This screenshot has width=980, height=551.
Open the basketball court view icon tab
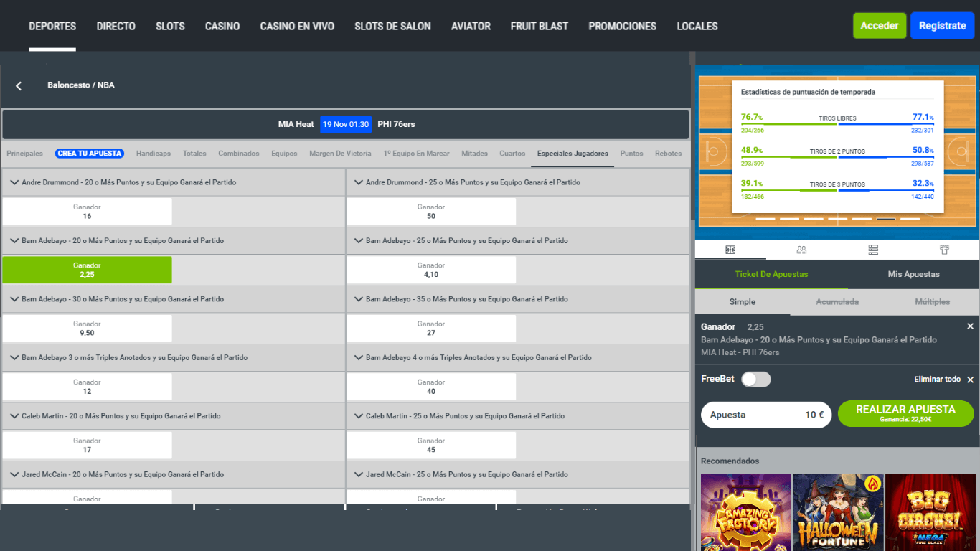point(730,250)
